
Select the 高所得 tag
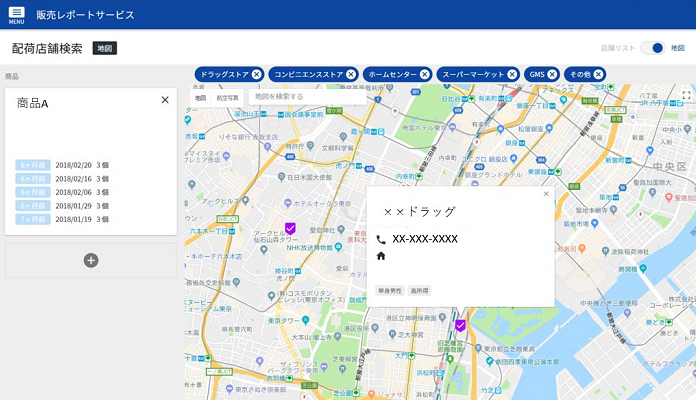[419, 291]
